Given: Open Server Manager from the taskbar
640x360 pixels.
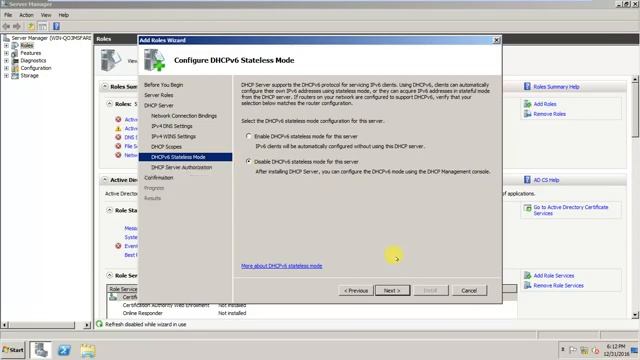Looking at the screenshot, I should [40, 350].
